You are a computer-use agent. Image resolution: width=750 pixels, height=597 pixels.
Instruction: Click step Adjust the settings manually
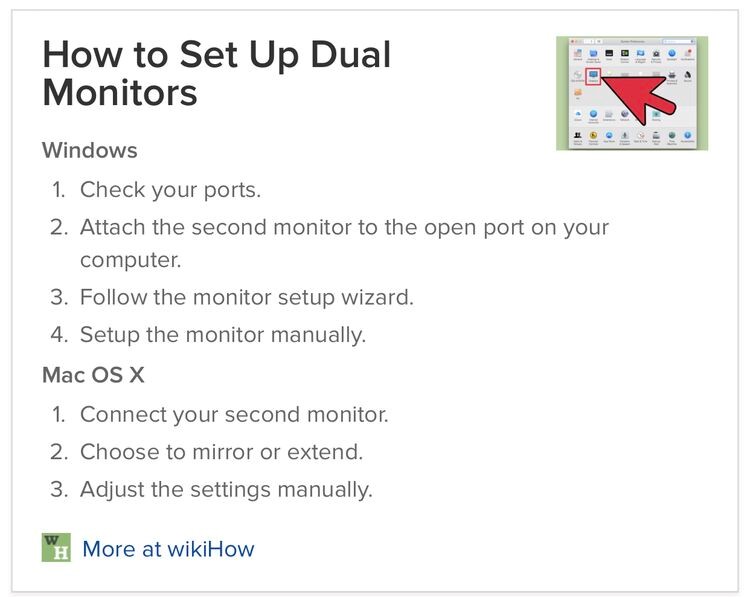point(226,489)
